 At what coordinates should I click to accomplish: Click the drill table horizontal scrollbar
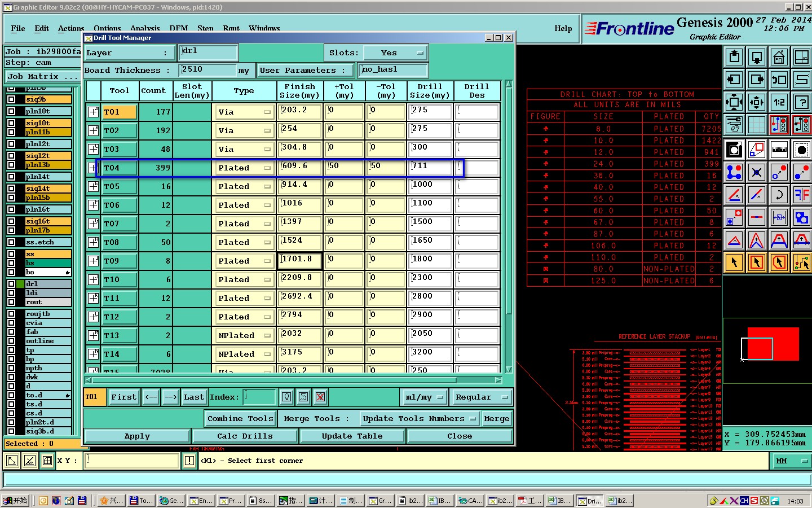[x=293, y=380]
